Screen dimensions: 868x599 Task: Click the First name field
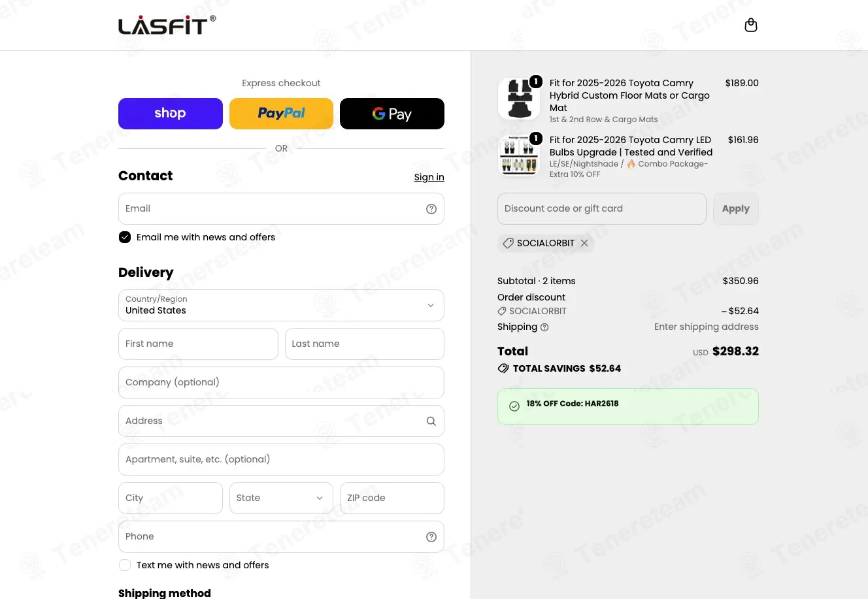point(198,344)
